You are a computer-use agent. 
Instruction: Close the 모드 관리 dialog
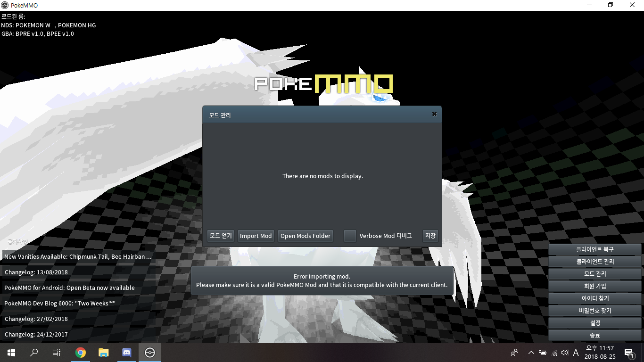[x=434, y=114]
